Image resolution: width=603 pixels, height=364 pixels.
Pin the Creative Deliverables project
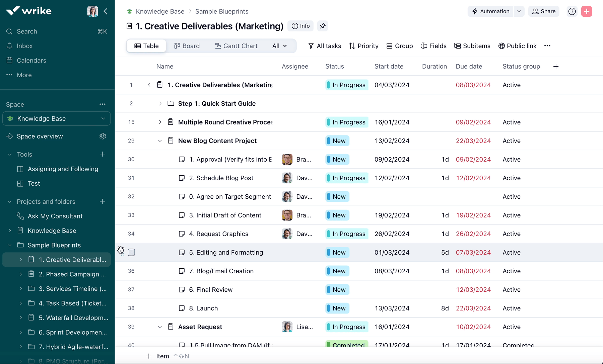pyautogui.click(x=322, y=26)
